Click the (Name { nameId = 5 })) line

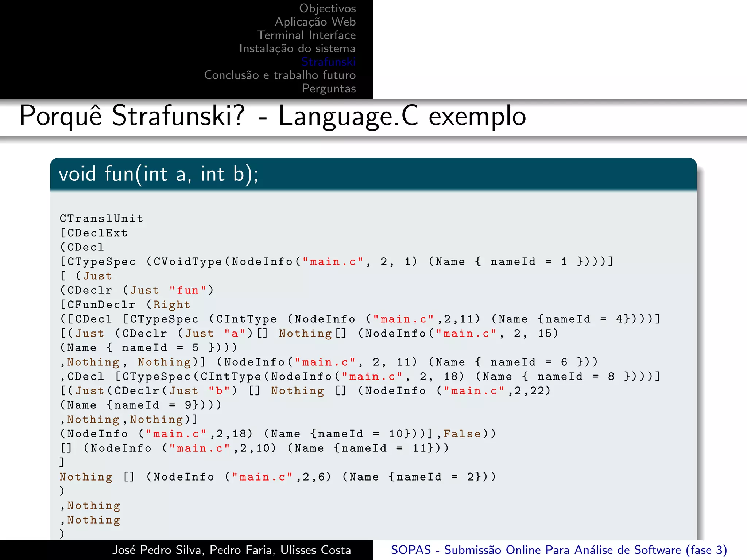point(148,348)
